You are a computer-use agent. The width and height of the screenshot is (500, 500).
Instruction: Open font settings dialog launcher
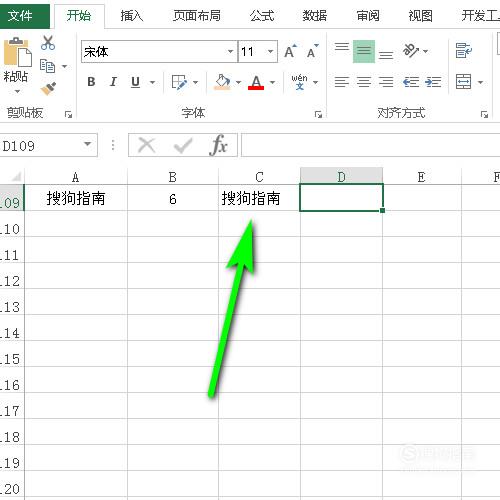[318, 115]
